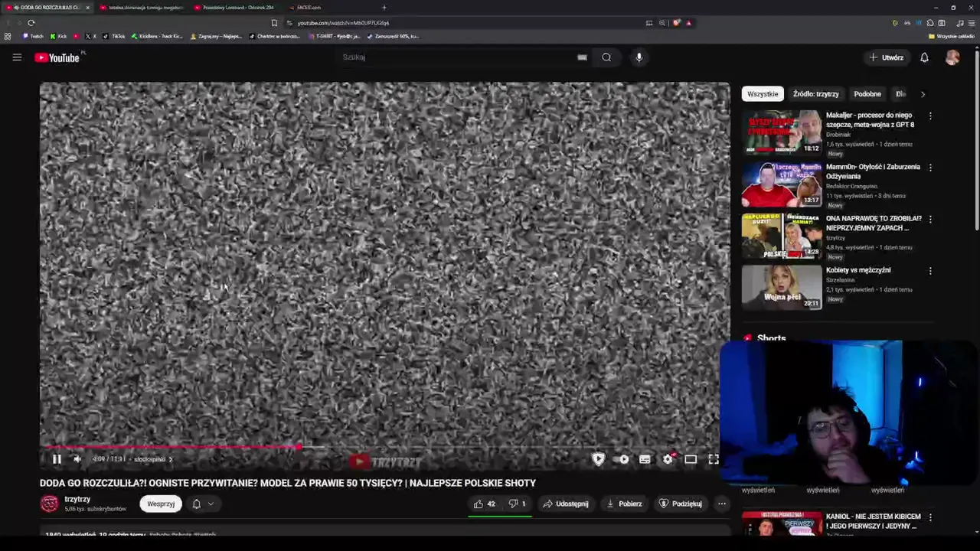
Task: Open options for Kobiety vs mężczyźni video
Action: pyautogui.click(x=930, y=271)
